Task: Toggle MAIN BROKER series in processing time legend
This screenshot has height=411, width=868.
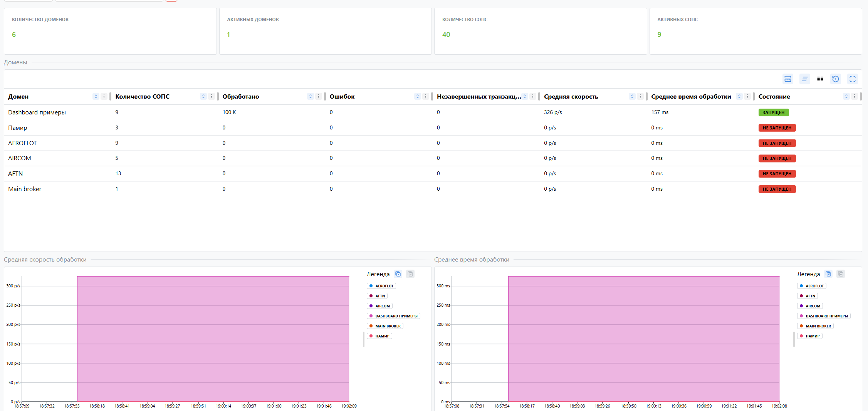Action: tap(815, 326)
